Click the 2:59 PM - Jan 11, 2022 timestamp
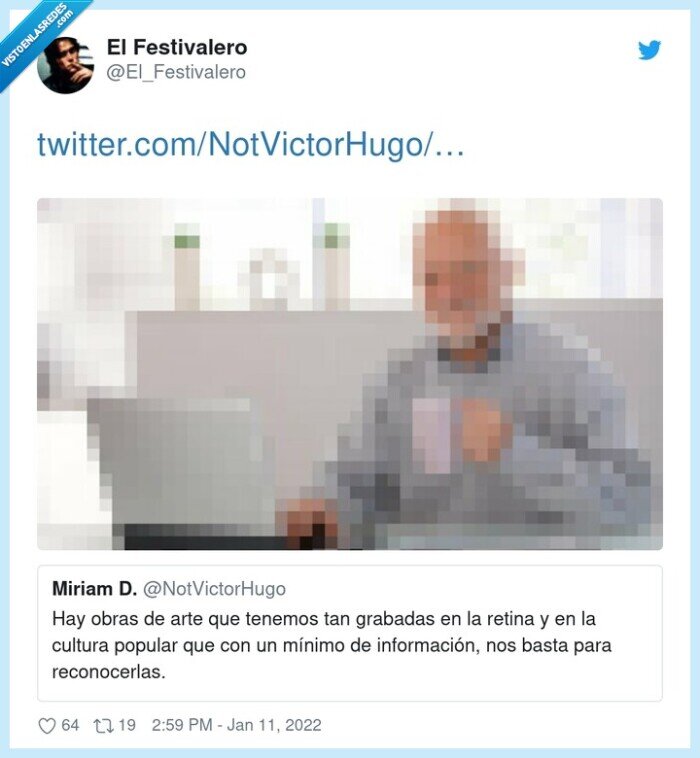The height and width of the screenshot is (758, 700). (x=236, y=725)
